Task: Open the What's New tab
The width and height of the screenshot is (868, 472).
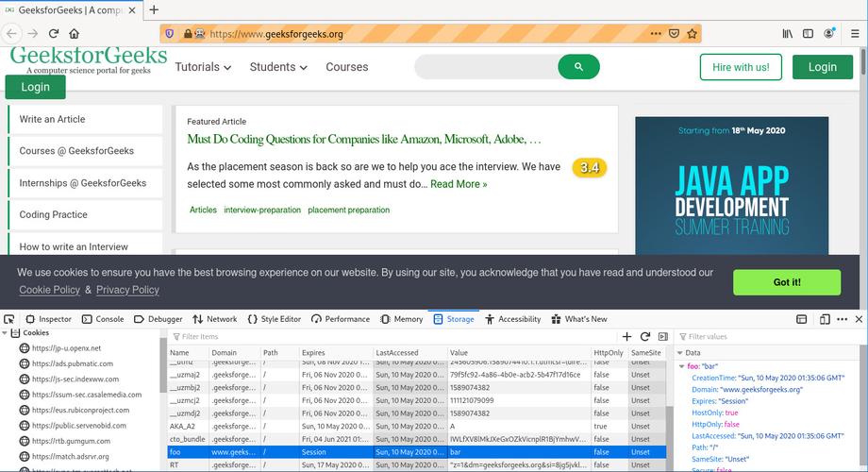Action: [579, 319]
